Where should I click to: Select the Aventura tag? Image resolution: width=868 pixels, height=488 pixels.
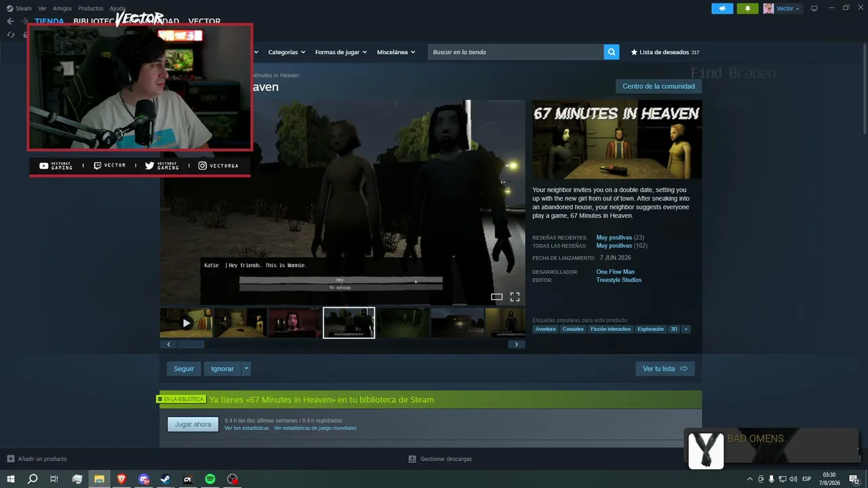click(x=545, y=329)
